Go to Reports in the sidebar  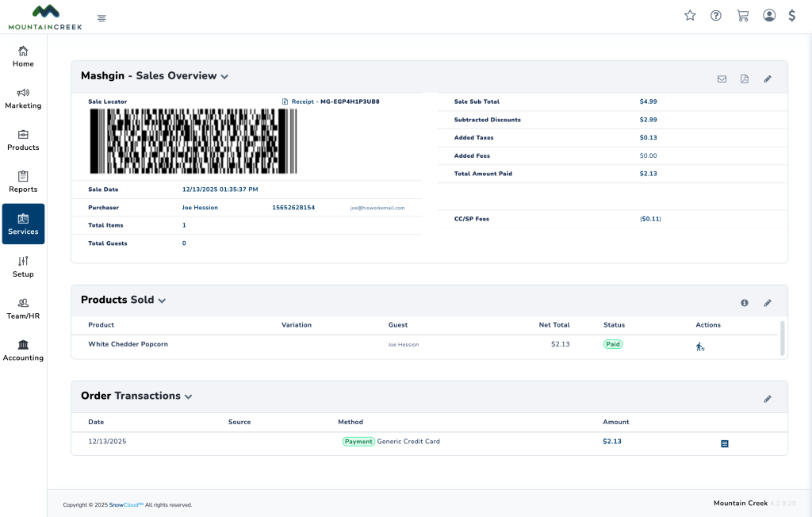pos(23,182)
